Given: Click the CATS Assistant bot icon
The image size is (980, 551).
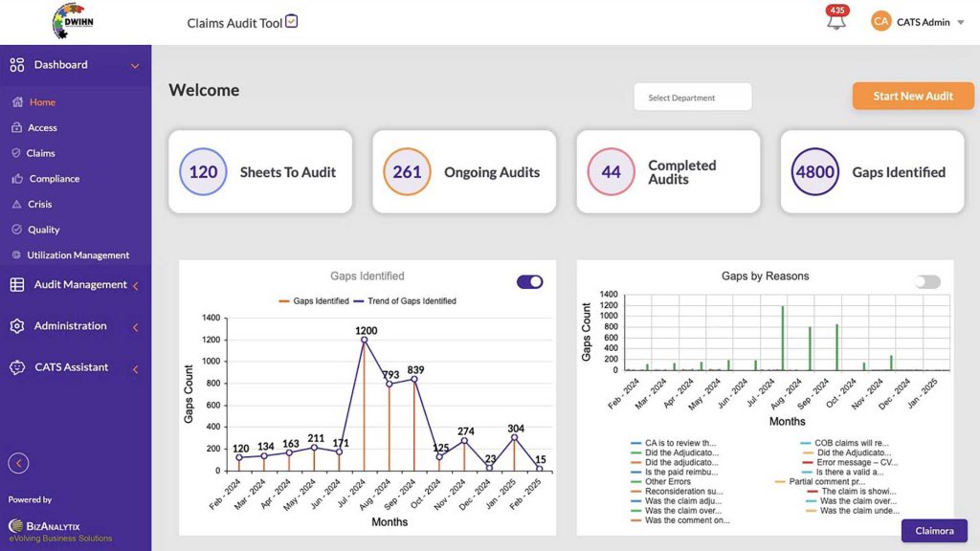Looking at the screenshot, I should 16,367.
